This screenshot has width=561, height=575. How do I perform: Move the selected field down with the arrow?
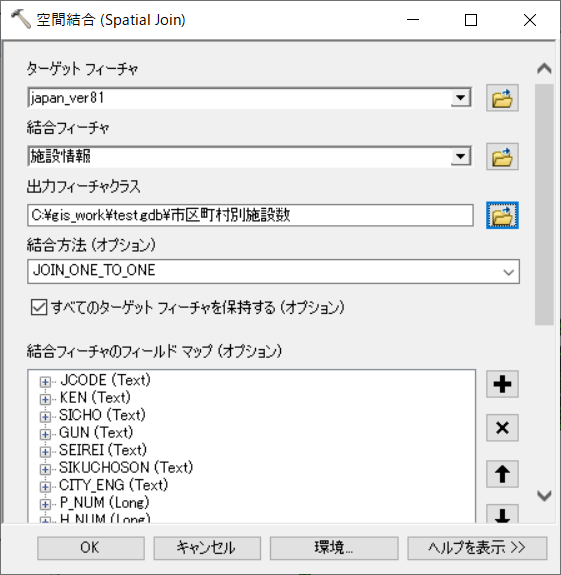pyautogui.click(x=502, y=514)
